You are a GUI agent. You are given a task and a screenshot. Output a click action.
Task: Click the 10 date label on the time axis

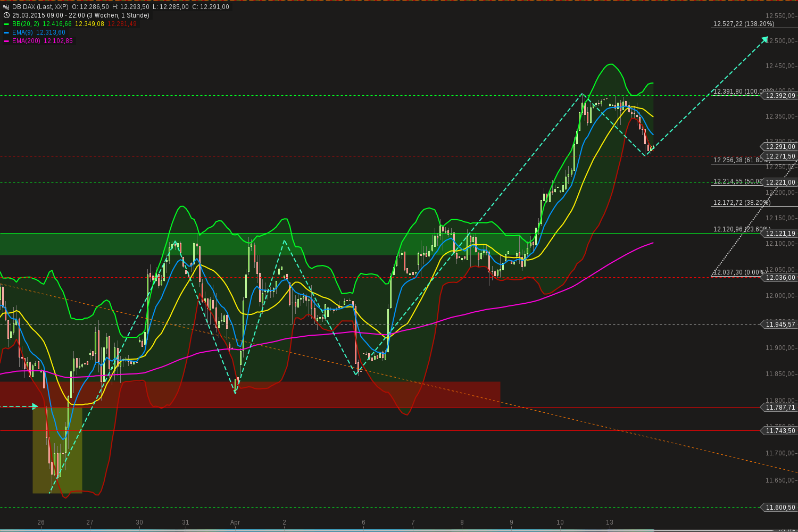560,522
